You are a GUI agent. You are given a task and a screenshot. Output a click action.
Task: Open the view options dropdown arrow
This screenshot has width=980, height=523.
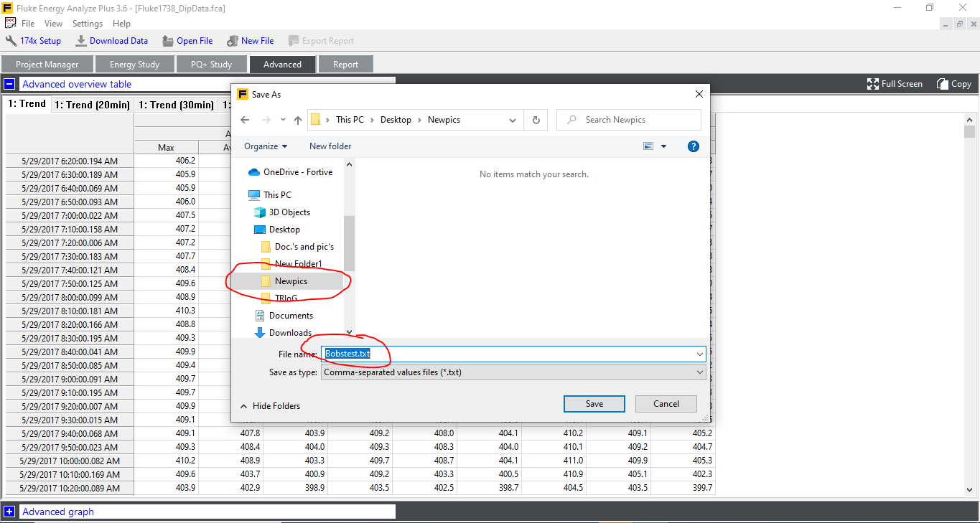click(x=663, y=146)
